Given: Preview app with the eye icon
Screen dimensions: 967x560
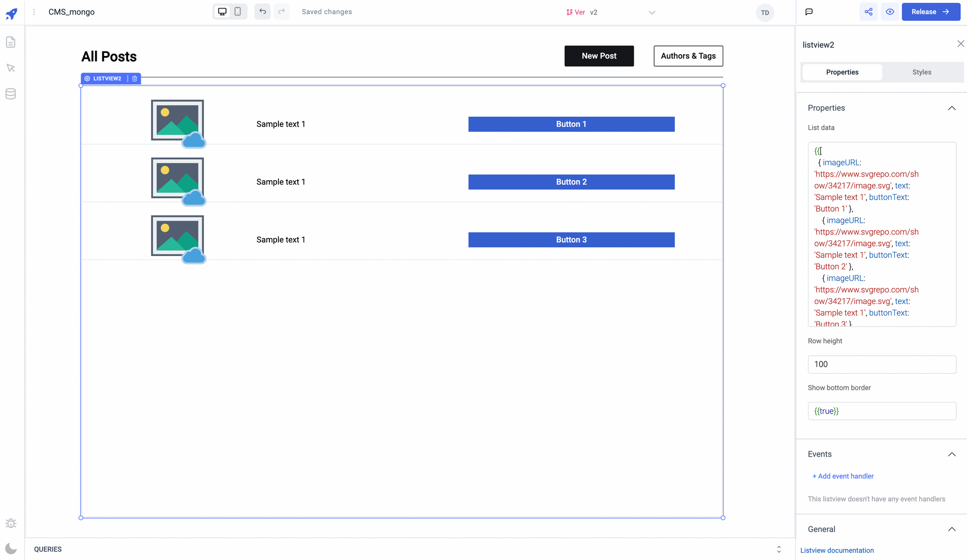Looking at the screenshot, I should tap(890, 12).
